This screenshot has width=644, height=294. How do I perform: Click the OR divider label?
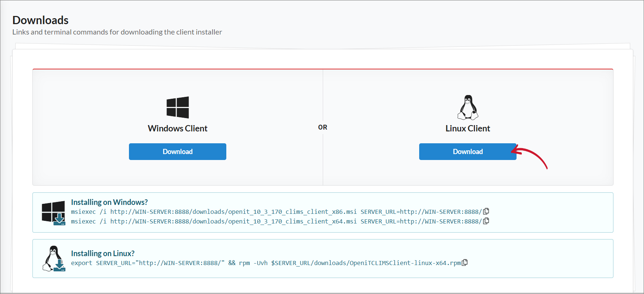323,127
